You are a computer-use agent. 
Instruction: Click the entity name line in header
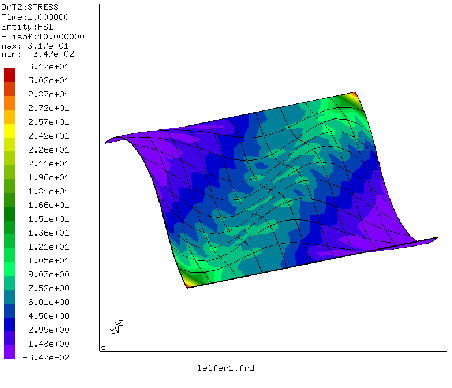point(27,27)
